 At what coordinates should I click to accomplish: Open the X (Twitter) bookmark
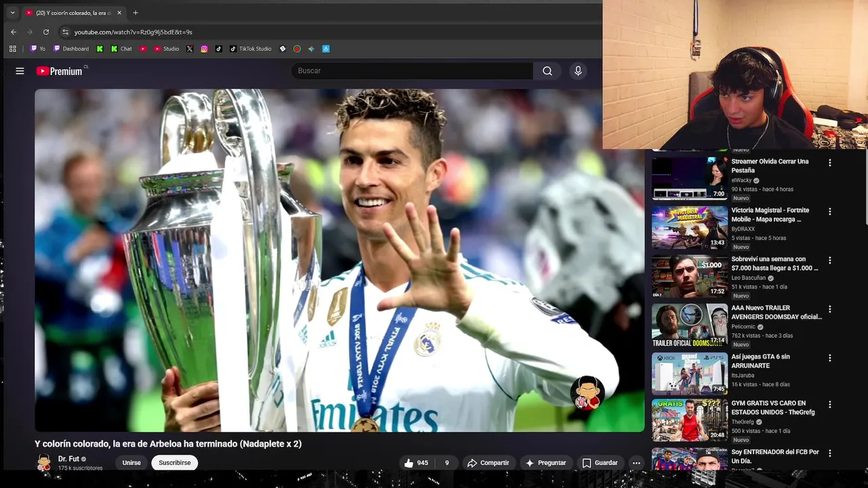[190, 49]
